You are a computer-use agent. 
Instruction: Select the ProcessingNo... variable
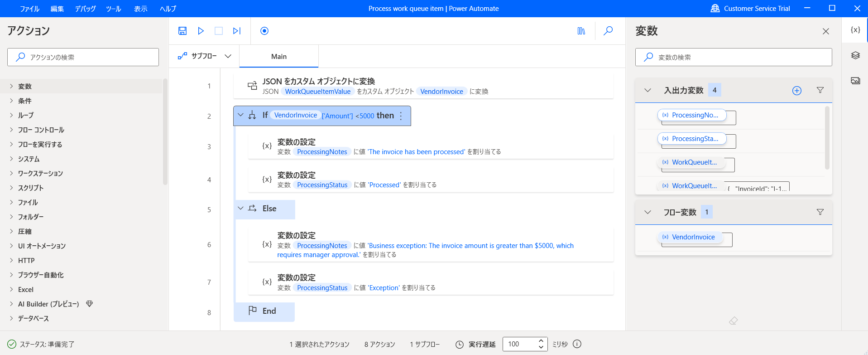point(691,115)
